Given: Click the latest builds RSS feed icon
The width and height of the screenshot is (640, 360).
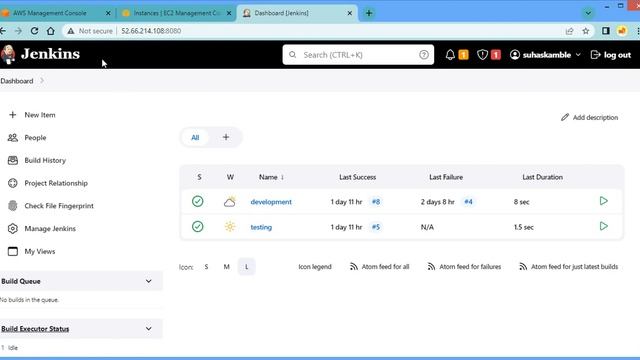Looking at the screenshot, I should [x=523, y=267].
